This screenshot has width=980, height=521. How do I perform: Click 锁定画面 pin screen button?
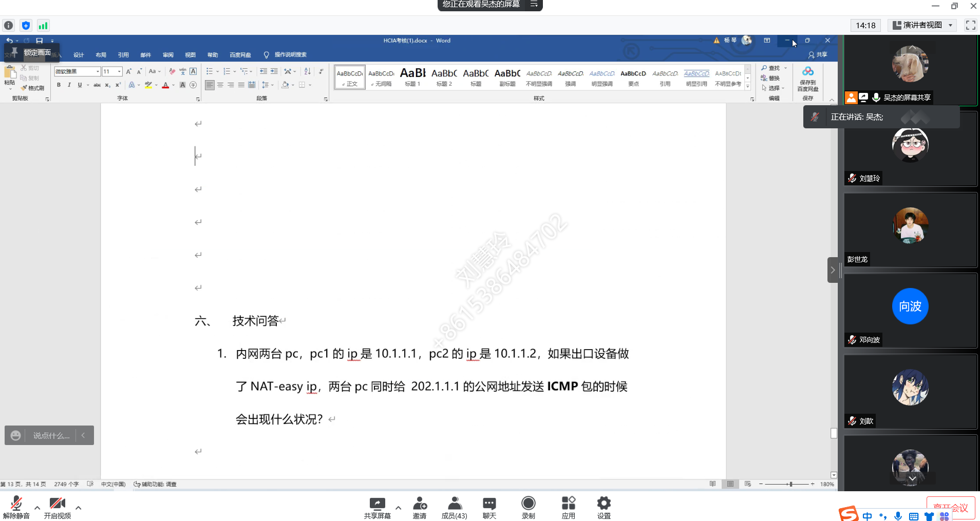(31, 52)
